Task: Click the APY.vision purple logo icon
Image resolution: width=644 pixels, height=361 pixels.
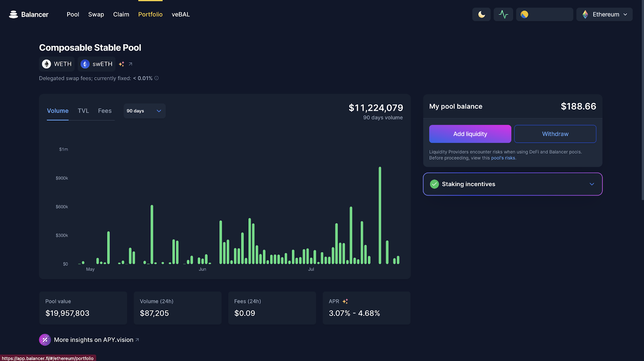Action: point(45,340)
